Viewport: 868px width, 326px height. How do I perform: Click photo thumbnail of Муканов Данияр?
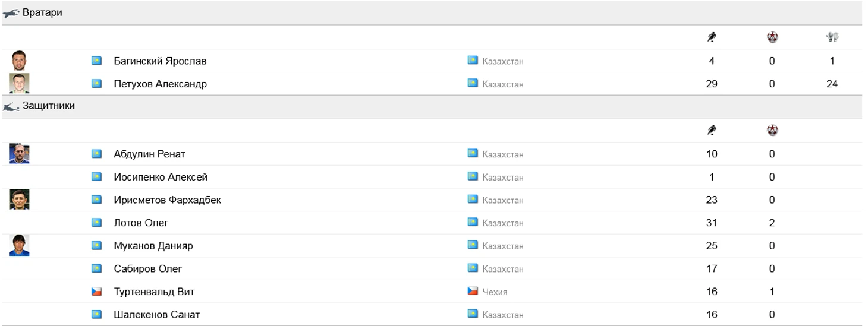click(x=19, y=245)
